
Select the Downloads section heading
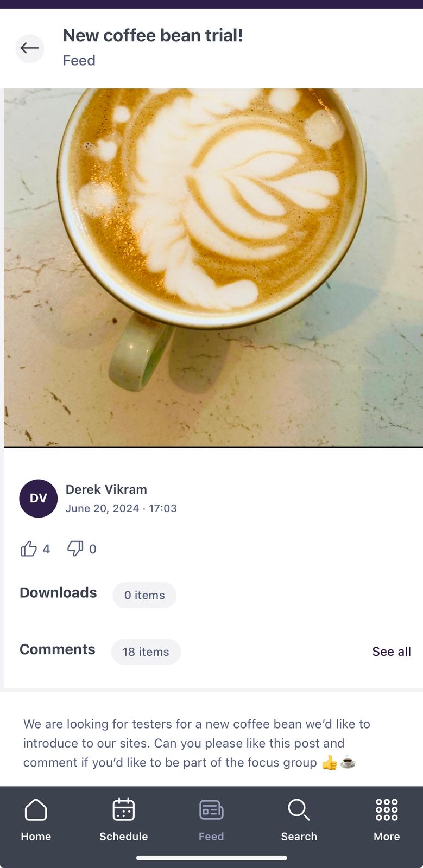pyautogui.click(x=58, y=592)
